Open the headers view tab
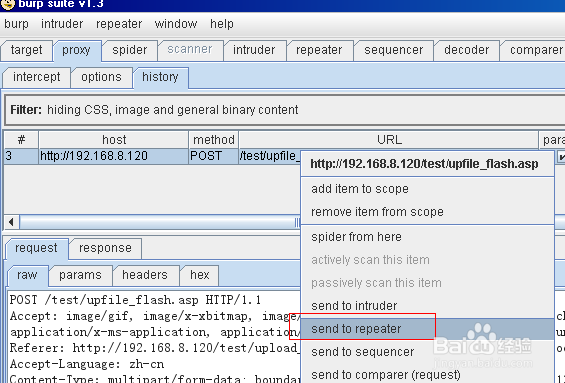Image resolution: width=565 pixels, height=383 pixels. point(145,275)
